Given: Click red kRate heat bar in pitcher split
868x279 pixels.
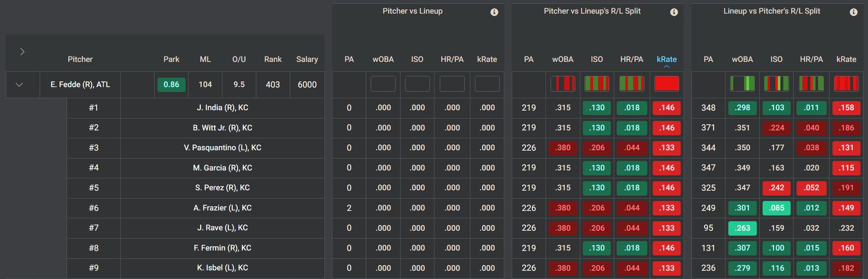Looking at the screenshot, I should point(666,84).
